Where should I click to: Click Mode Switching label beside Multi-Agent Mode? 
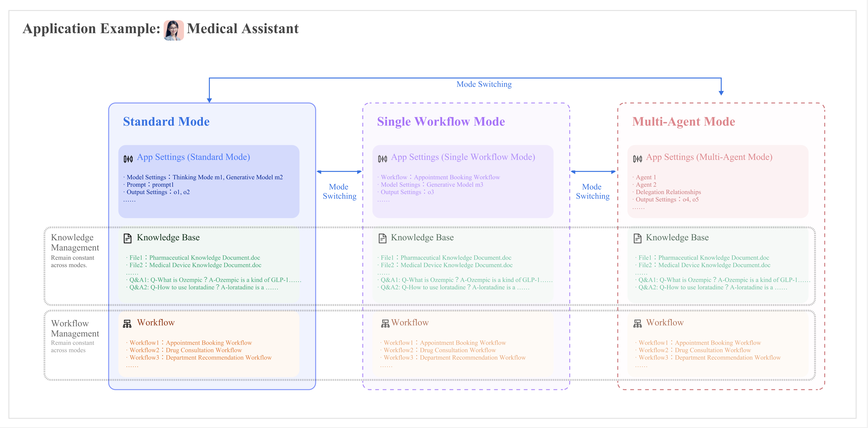[592, 191]
